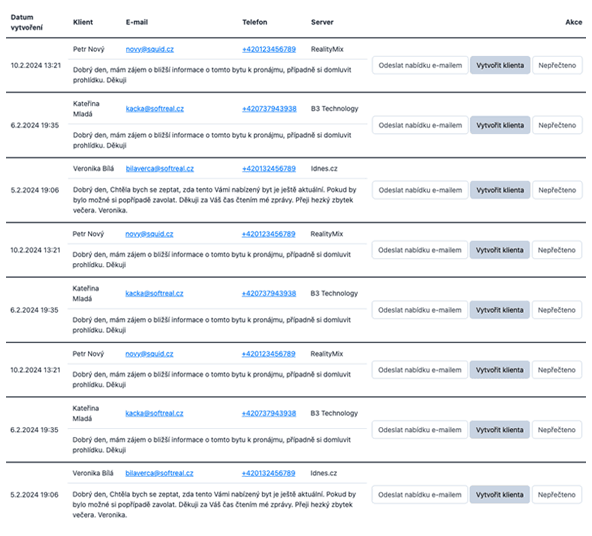Click phone +420123456789 in fourth row
The width and height of the screenshot is (592, 536).
pyautogui.click(x=268, y=234)
